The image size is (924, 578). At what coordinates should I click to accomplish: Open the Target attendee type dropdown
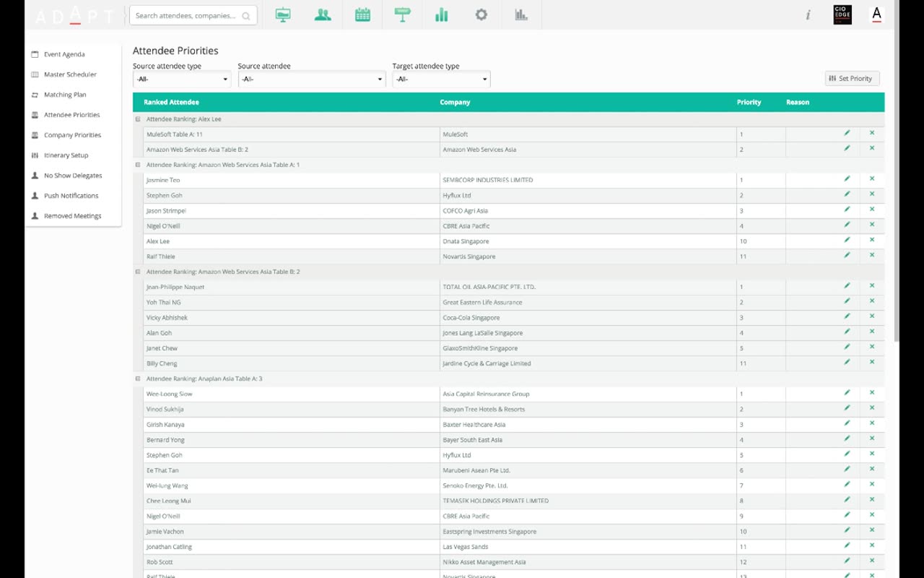[x=441, y=79]
